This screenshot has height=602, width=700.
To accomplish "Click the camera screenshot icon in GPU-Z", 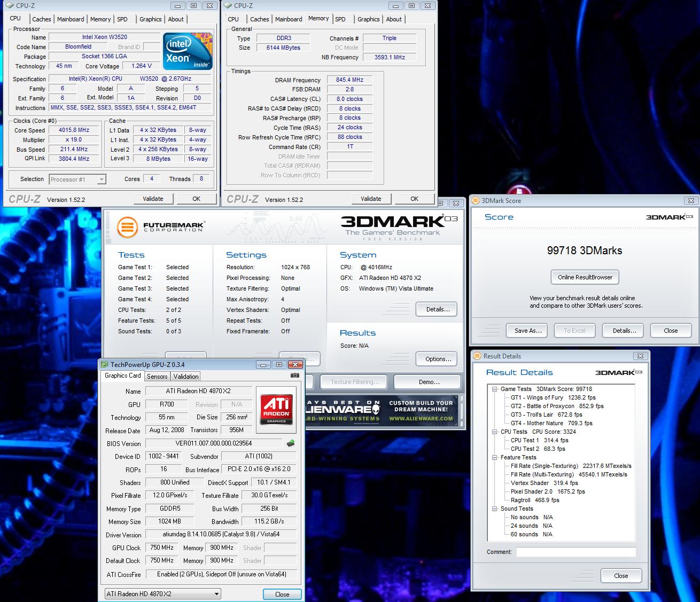I will (x=294, y=375).
